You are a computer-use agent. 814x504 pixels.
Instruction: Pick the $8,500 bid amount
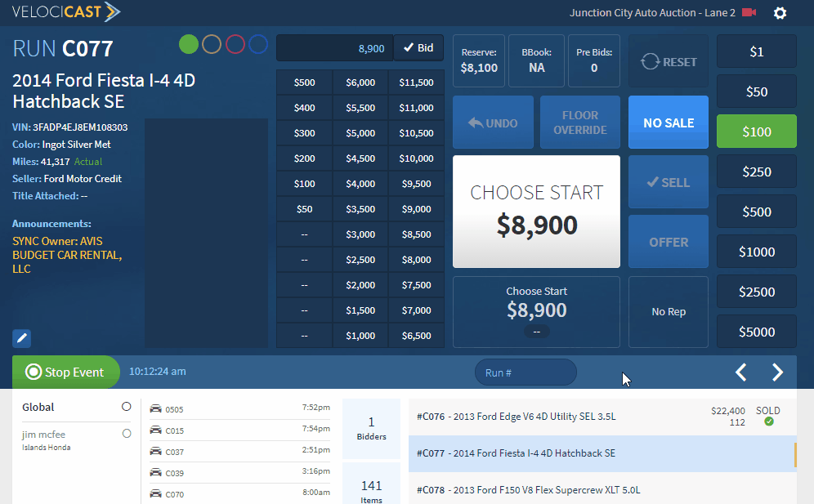416,234
